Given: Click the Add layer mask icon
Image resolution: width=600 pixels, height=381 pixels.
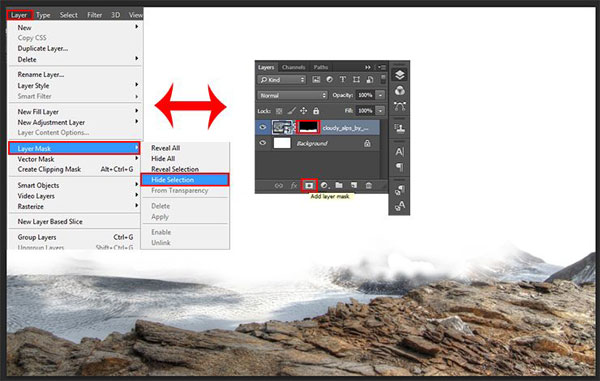Looking at the screenshot, I should tap(309, 186).
